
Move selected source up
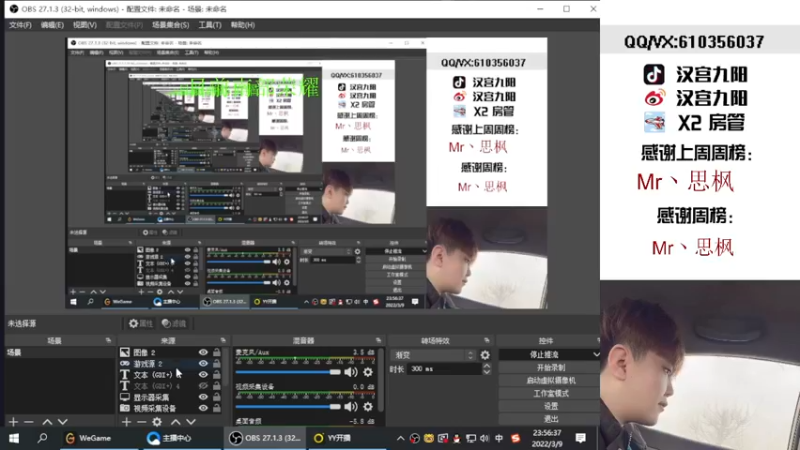point(175,422)
